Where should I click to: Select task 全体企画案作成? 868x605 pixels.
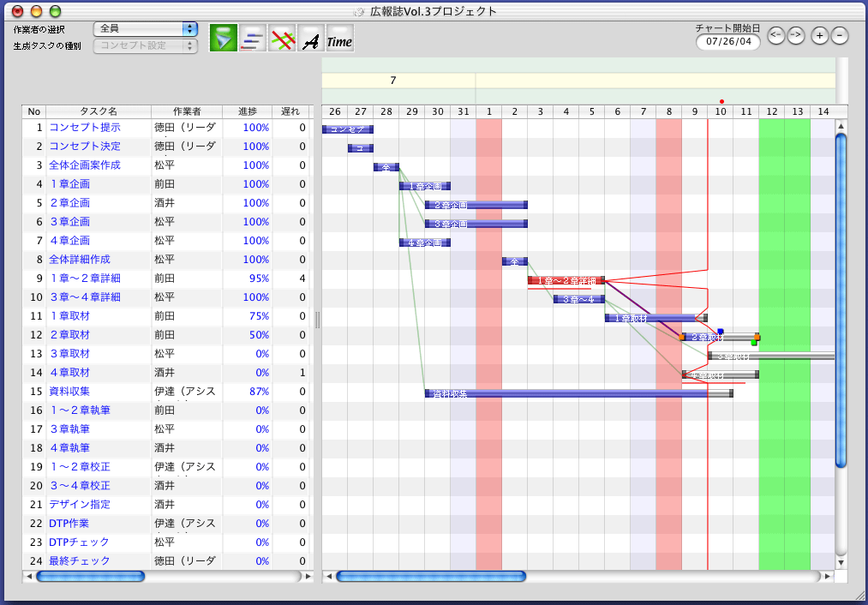click(85, 165)
